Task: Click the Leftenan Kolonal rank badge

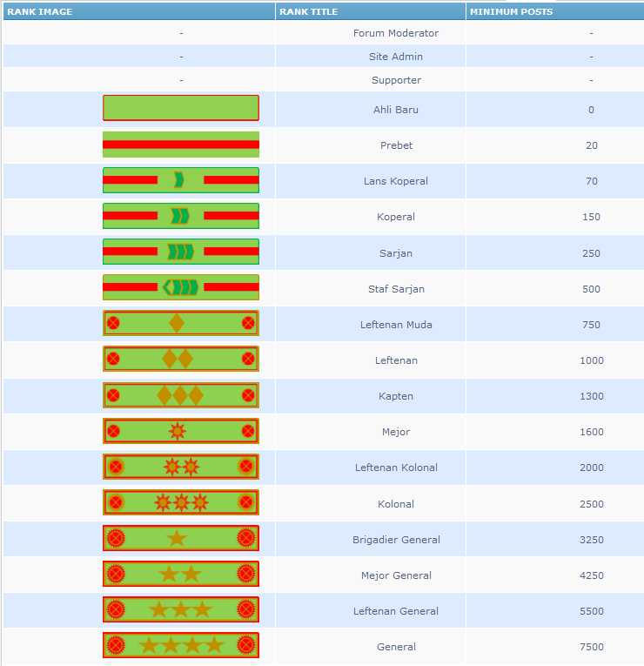Action: coord(181,467)
